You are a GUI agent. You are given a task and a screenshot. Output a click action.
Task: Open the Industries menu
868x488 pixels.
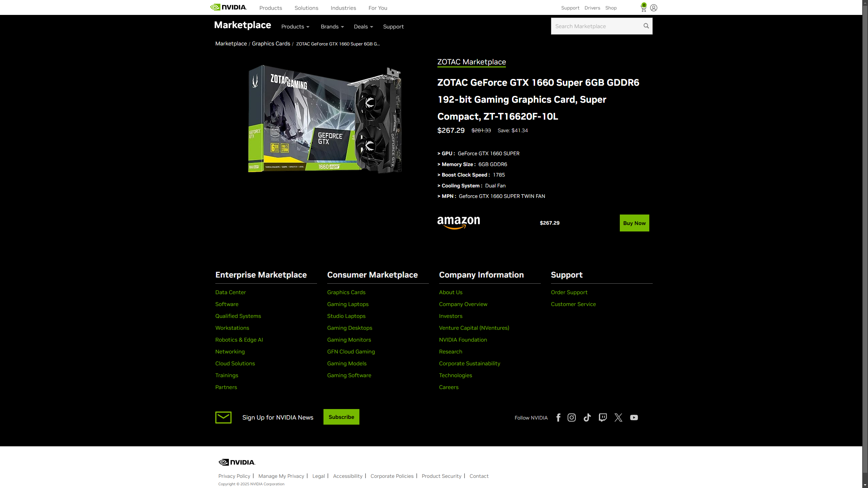[x=343, y=8]
